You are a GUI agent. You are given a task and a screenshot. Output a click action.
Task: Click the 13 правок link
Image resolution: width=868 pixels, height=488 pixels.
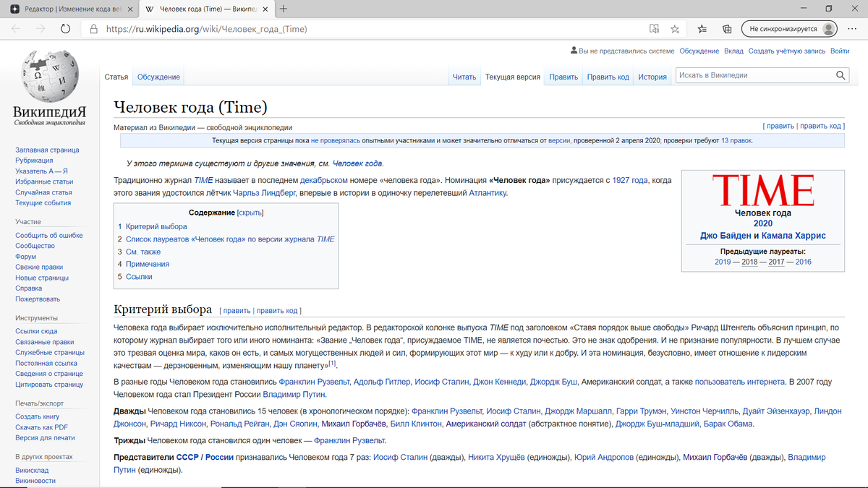coord(736,141)
